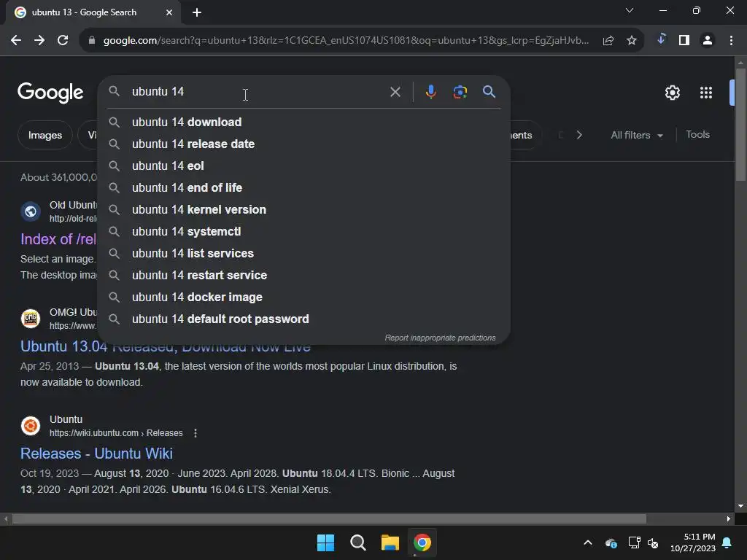Choose suggestion 'ubuntu 14 list services'

coord(303,253)
